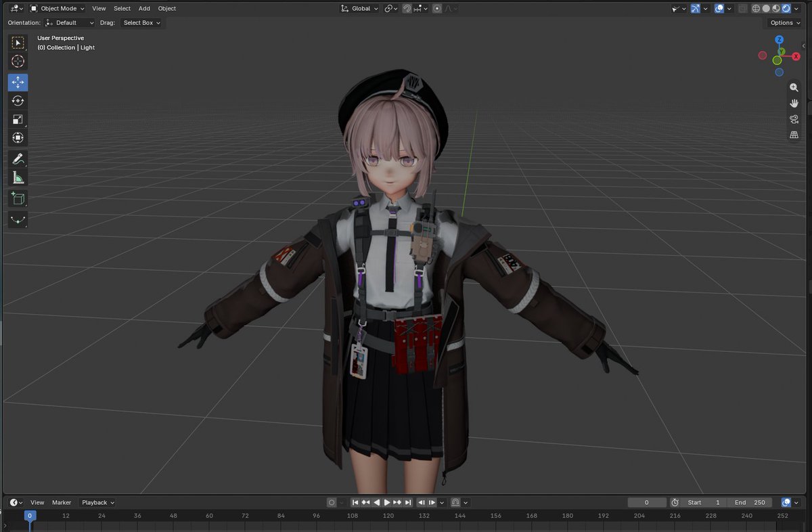Open the Playback dropdown in timeline
This screenshot has height=532, width=812.
(x=98, y=502)
